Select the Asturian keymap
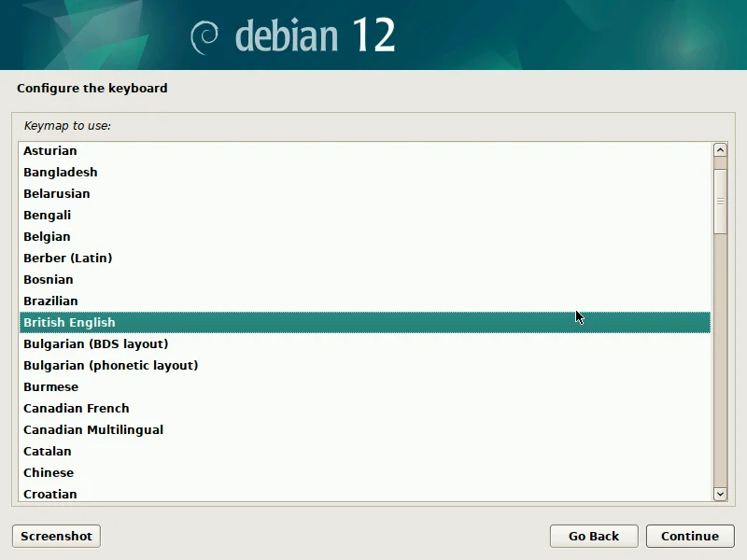The width and height of the screenshot is (747, 560). 365,150
